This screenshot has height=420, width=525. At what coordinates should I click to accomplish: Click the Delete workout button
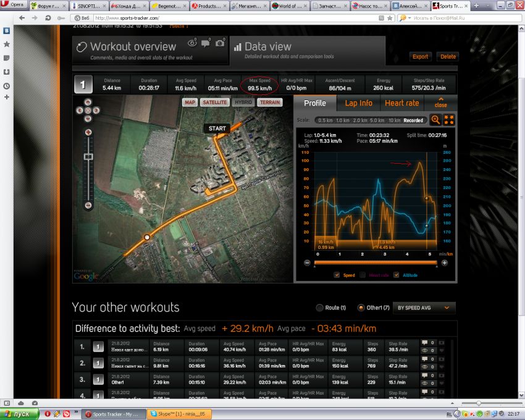(448, 57)
